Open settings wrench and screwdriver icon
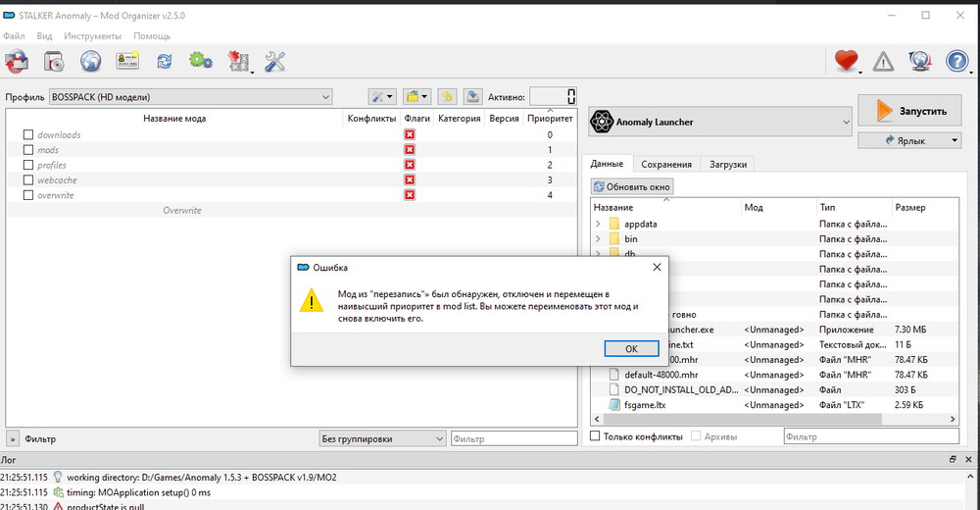The image size is (980, 510). 275,62
